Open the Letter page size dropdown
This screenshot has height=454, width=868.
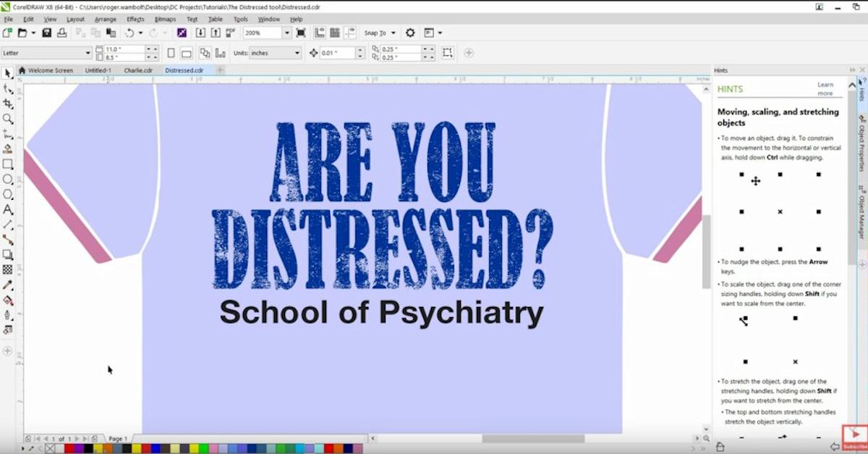(88, 53)
